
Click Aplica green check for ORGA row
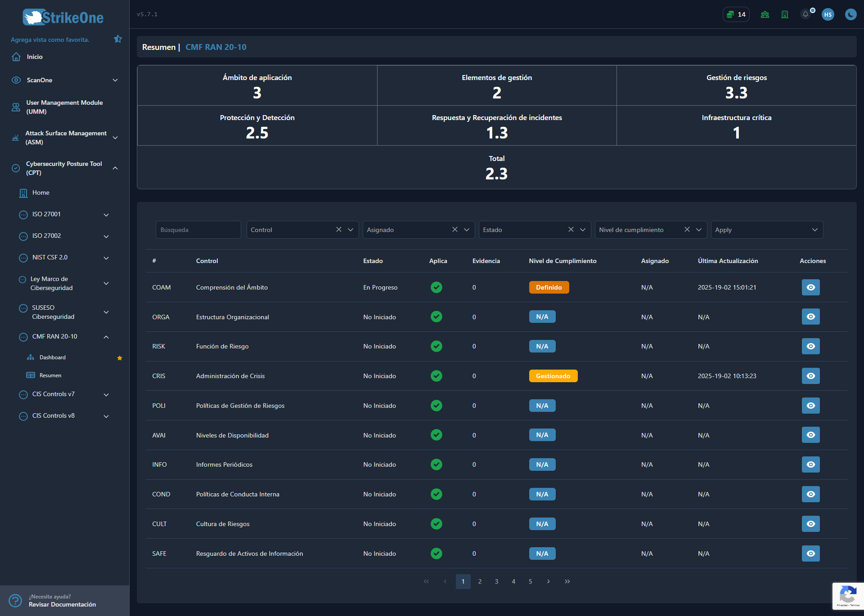(x=436, y=317)
